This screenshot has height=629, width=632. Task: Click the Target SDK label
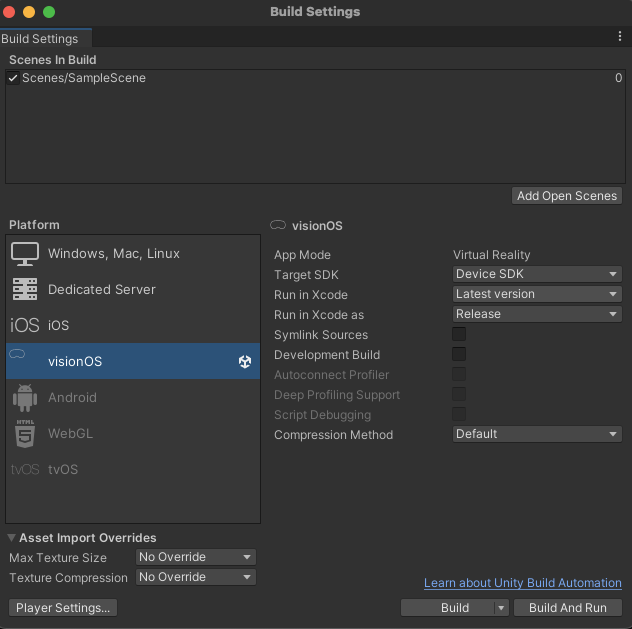click(306, 275)
